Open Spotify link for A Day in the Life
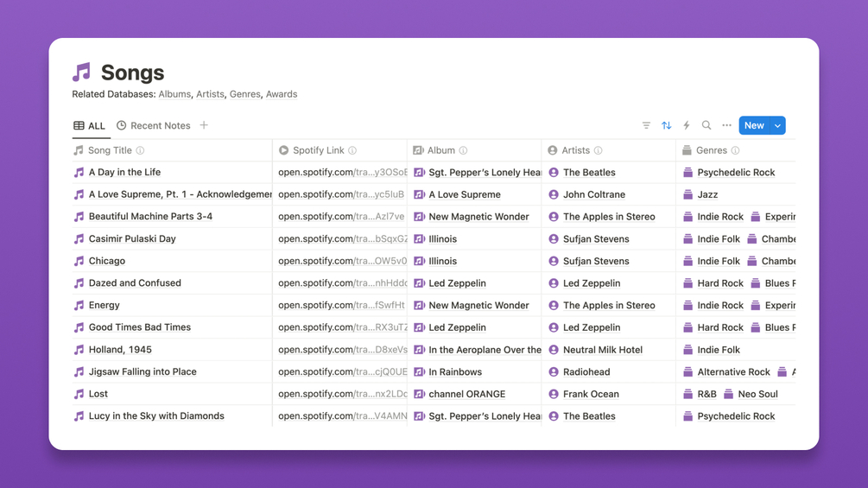This screenshot has height=488, width=868. click(343, 173)
